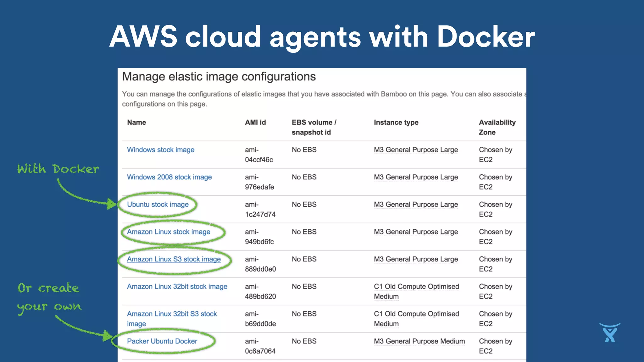
Task: Click AMI id ami-949bd6fc
Action: (259, 237)
